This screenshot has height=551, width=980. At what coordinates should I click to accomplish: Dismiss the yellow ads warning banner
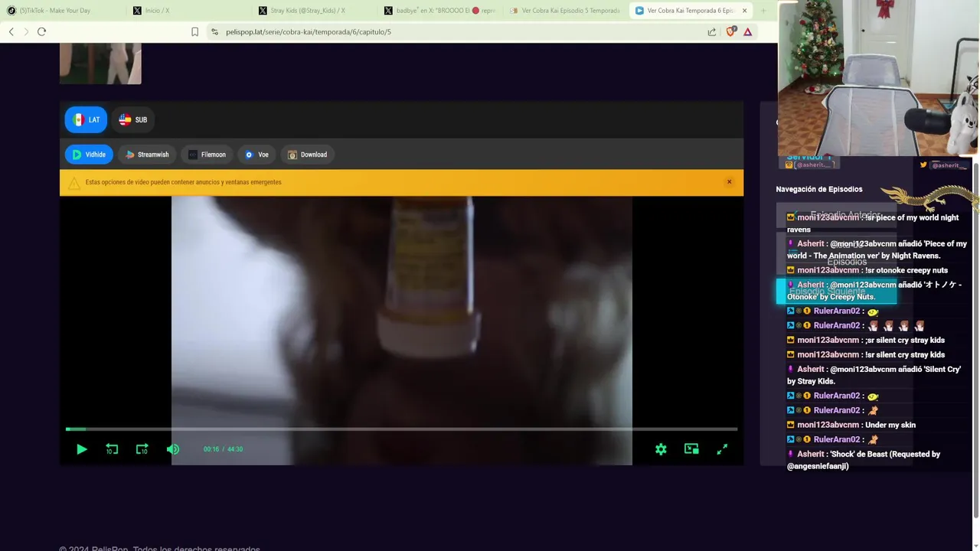(729, 182)
